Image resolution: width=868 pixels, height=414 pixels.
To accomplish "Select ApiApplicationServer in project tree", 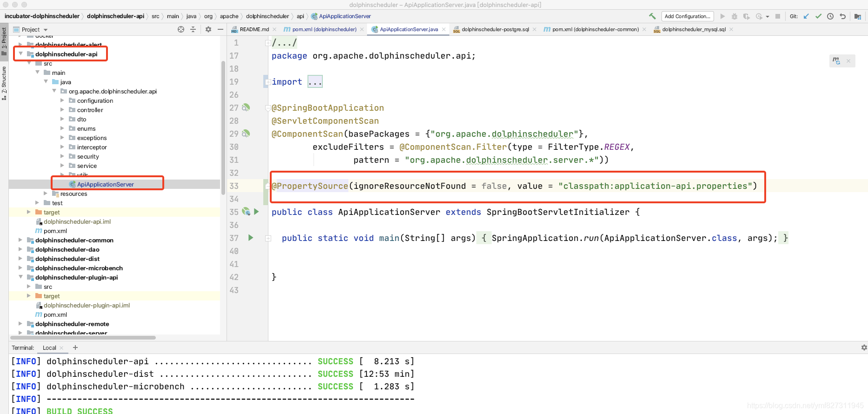I will coord(105,184).
